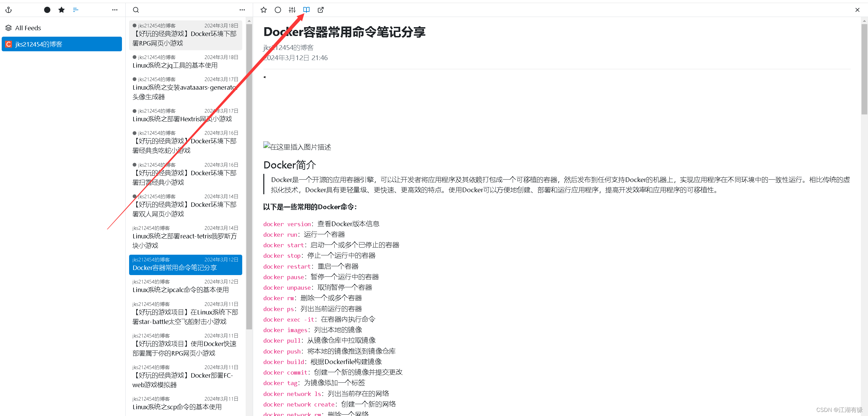The image size is (868, 416).
Task: Mark the article as unread via circle icon
Action: coord(278,10)
